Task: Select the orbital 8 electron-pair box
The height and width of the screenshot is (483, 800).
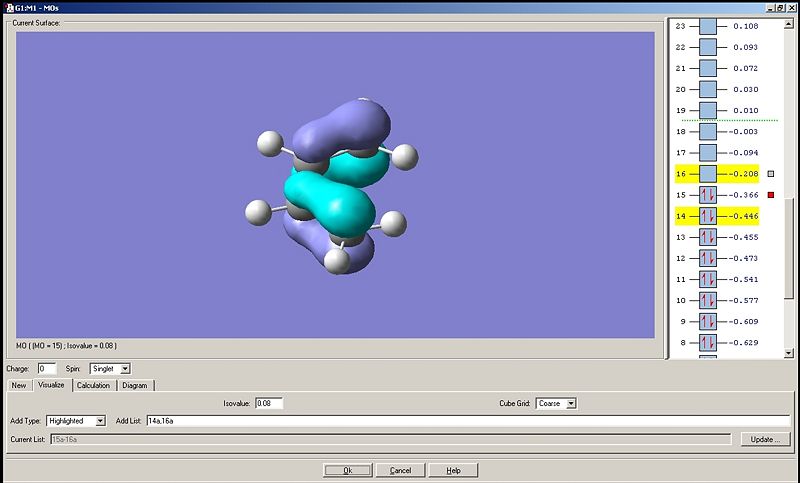Action: [x=708, y=343]
